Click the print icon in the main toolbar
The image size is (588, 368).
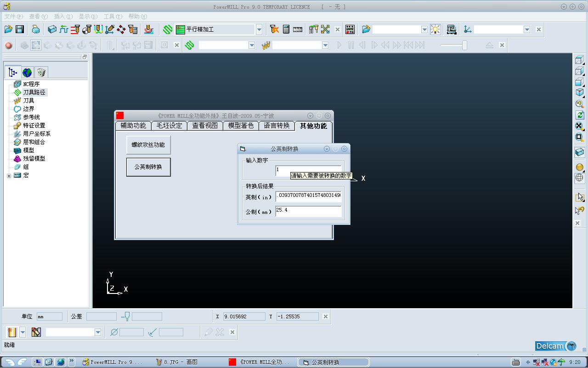pyautogui.click(x=36, y=29)
